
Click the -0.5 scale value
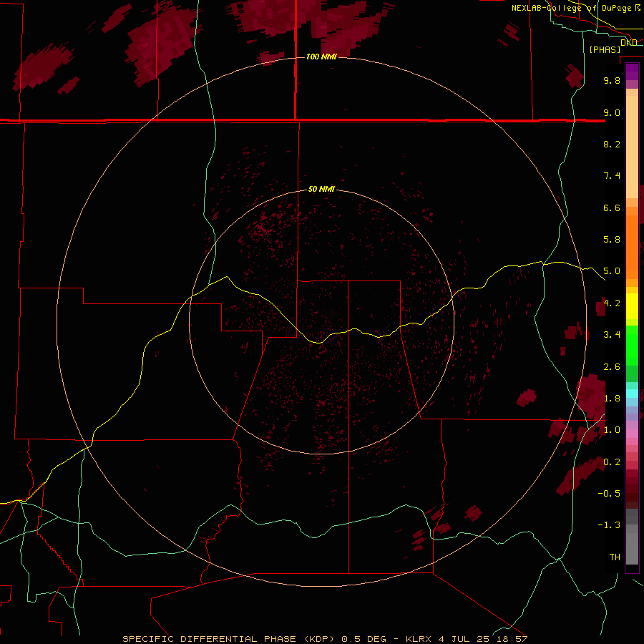point(609,494)
